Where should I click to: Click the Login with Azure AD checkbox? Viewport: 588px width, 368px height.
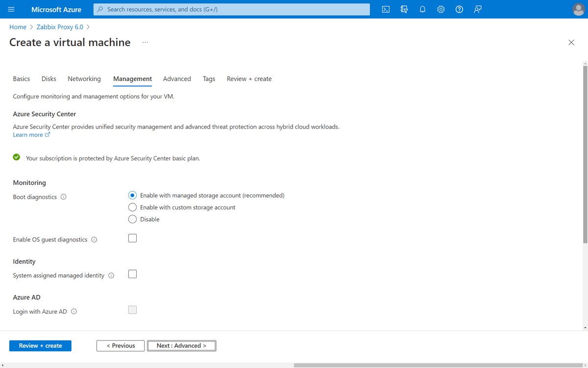coord(132,310)
